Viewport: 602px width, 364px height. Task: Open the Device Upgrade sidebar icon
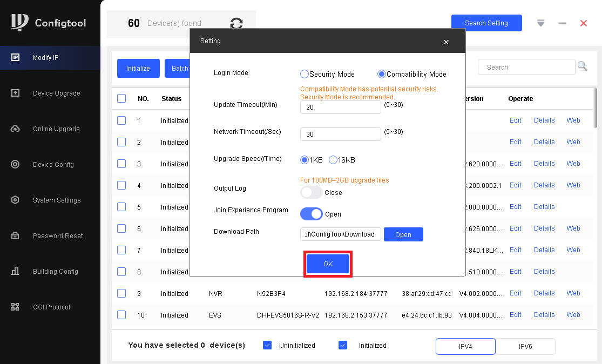(x=16, y=93)
